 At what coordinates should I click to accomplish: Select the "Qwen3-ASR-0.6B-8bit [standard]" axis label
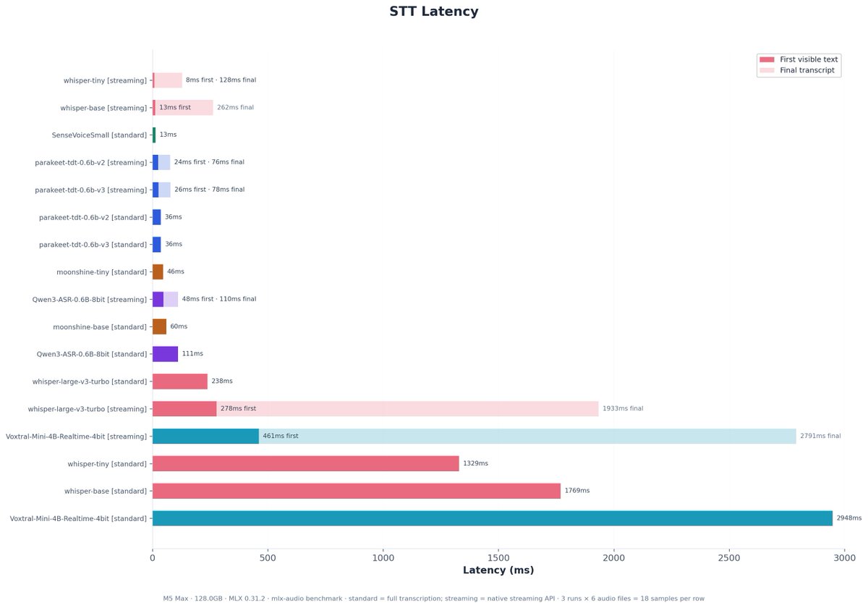pos(92,354)
